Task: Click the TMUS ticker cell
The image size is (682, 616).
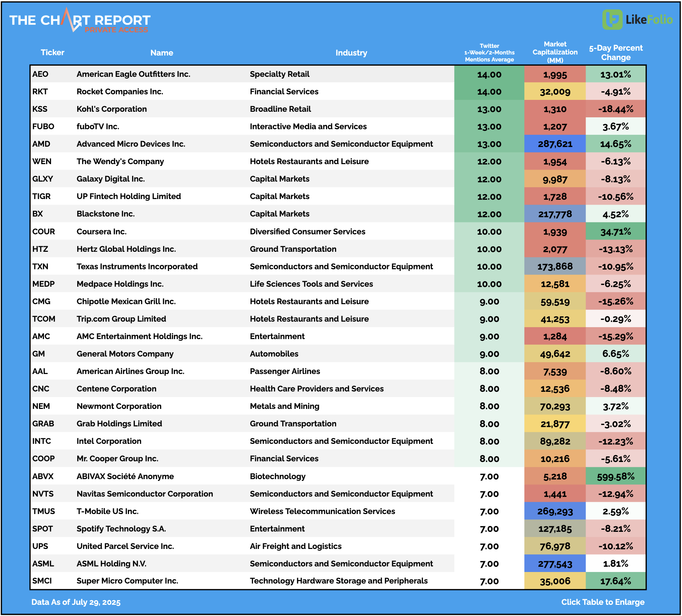Action: [44, 511]
